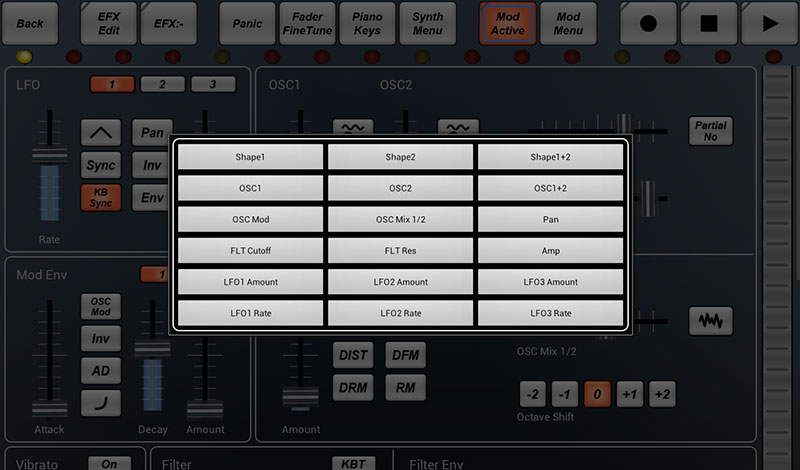Image resolution: width=800 pixels, height=470 pixels.
Task: Select LFO number 2
Action: (x=162, y=84)
